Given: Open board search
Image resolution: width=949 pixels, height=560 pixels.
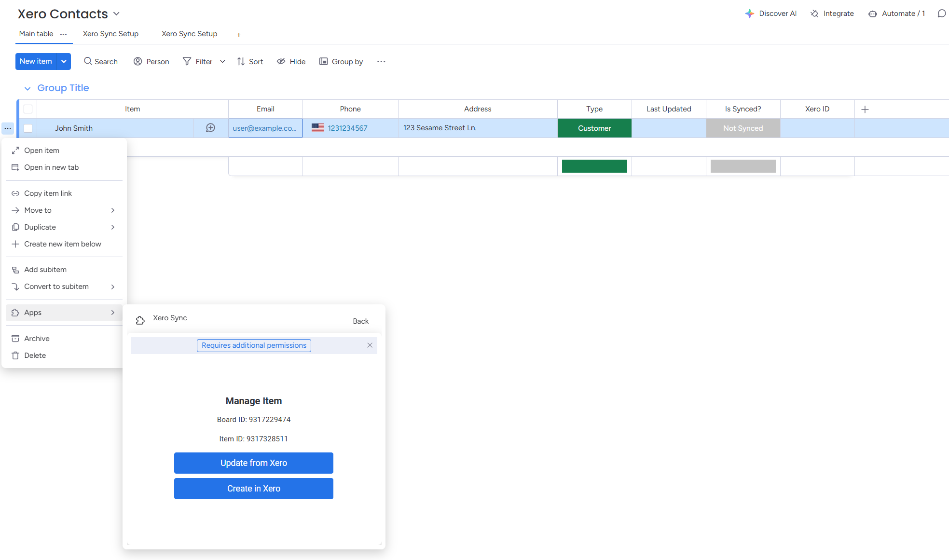Looking at the screenshot, I should (x=100, y=61).
